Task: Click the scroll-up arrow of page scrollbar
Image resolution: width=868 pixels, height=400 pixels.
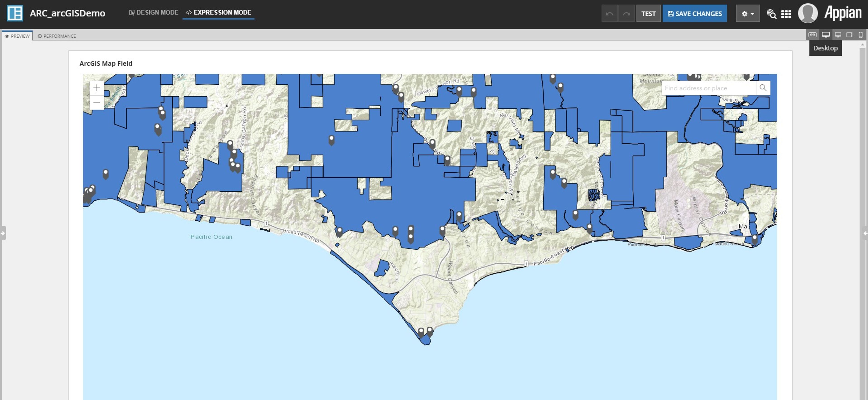Action: (862, 45)
